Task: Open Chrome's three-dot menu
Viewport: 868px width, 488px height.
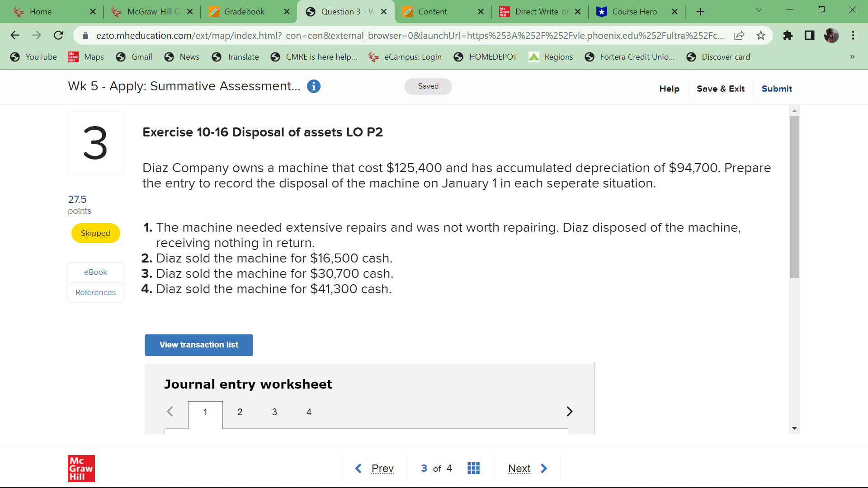Action: tap(853, 35)
